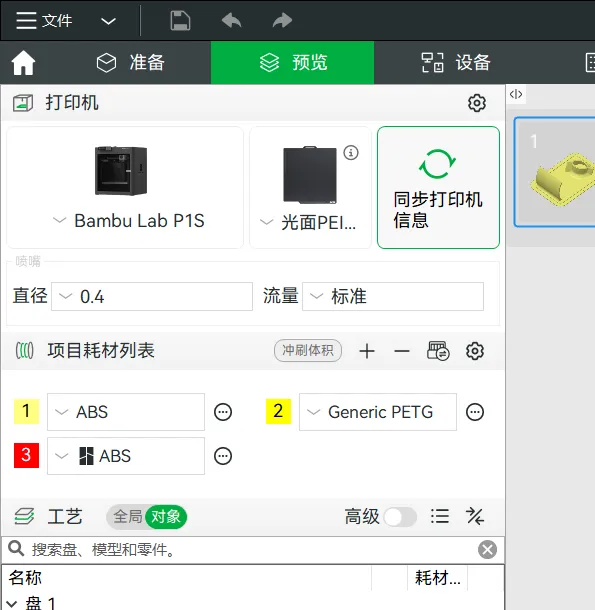Click the 打印机 section printer icon
This screenshot has width=595, height=610.
[23, 103]
